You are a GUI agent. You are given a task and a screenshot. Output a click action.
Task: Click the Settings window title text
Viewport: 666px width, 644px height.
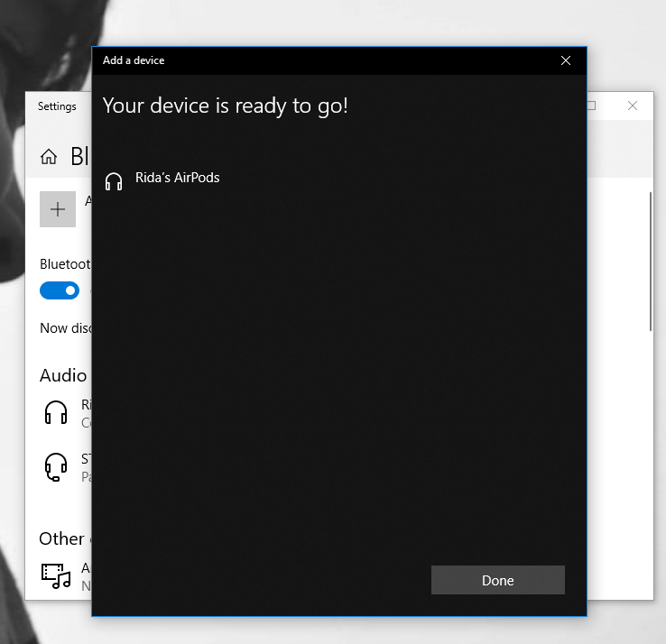coord(57,106)
